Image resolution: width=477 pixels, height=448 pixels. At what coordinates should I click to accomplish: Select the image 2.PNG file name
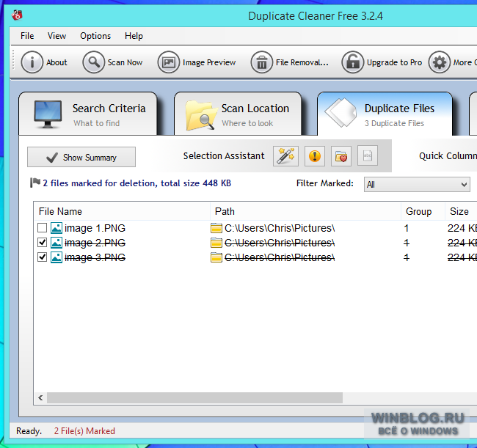tap(95, 243)
